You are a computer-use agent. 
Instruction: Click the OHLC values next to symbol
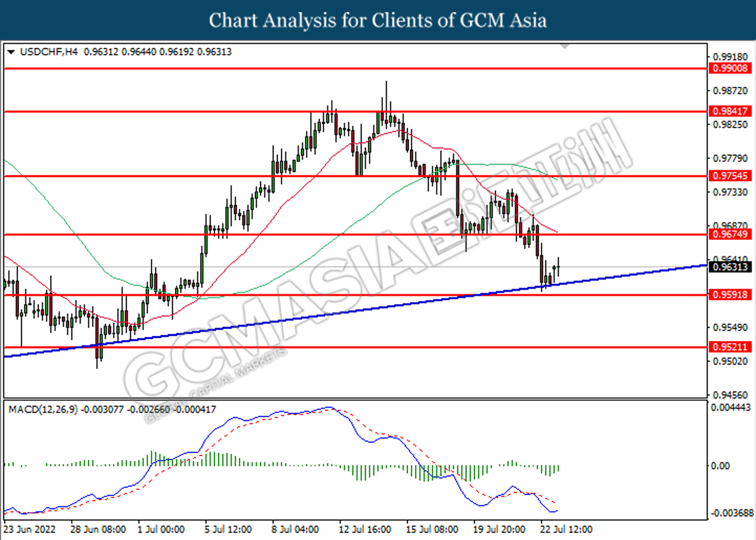158,52
